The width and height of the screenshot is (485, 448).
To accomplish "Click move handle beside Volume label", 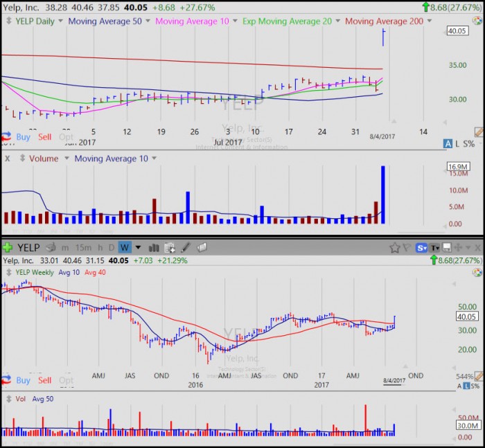I will pyautogui.click(x=22, y=159).
